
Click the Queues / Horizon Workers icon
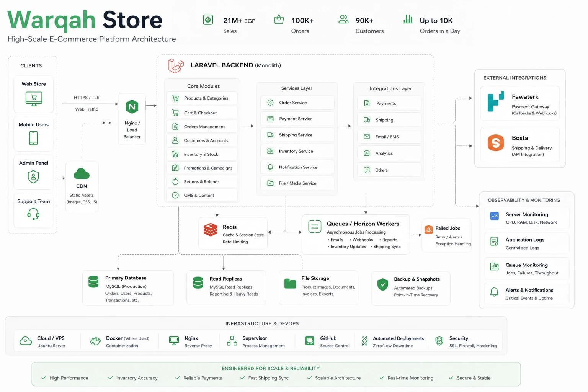315,226
